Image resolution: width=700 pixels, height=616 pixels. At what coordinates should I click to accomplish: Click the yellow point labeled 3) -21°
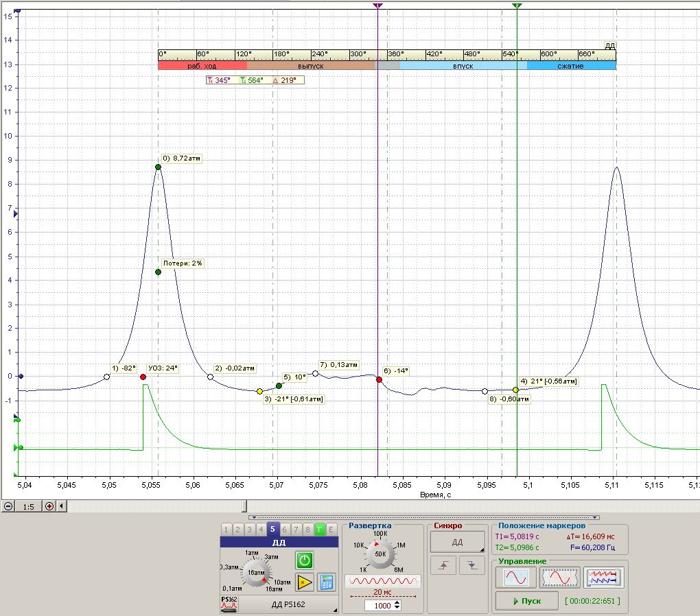point(260,392)
